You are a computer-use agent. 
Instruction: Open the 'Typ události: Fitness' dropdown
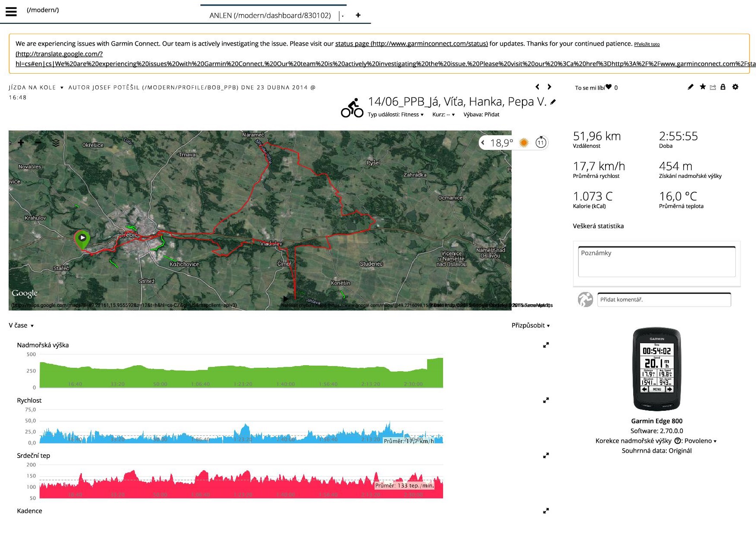(x=395, y=115)
